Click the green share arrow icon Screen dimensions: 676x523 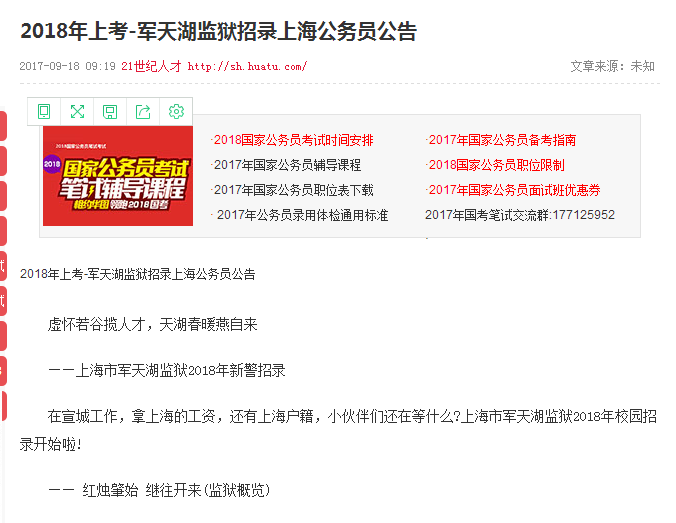click(143, 112)
